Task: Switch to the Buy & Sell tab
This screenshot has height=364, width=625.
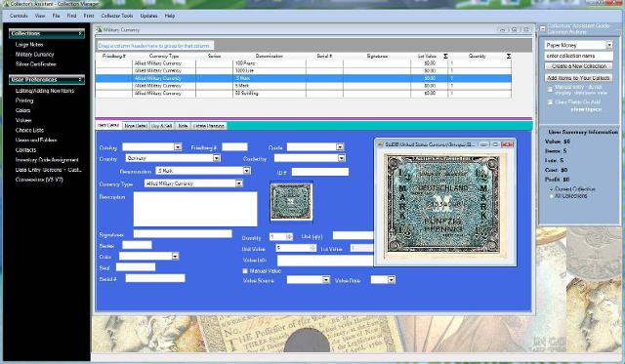Action: 162,126
